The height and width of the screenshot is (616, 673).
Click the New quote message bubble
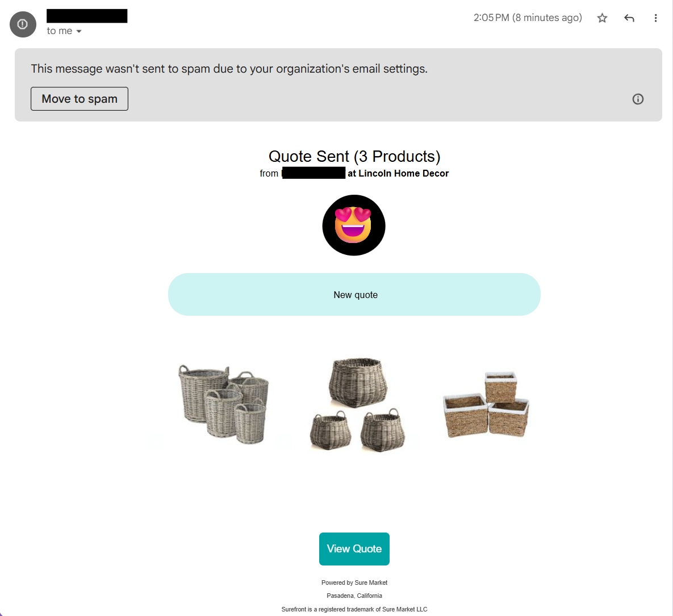coord(354,295)
